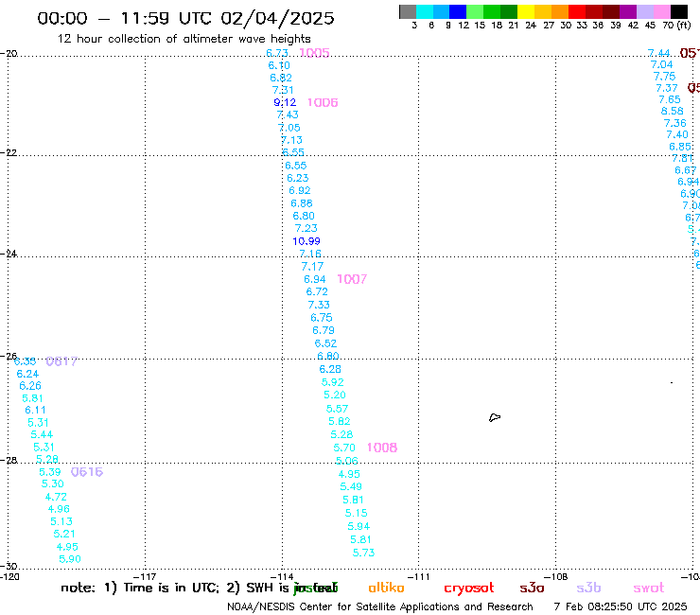
Task: Click the -114 longitude axis label
Action: (282, 576)
